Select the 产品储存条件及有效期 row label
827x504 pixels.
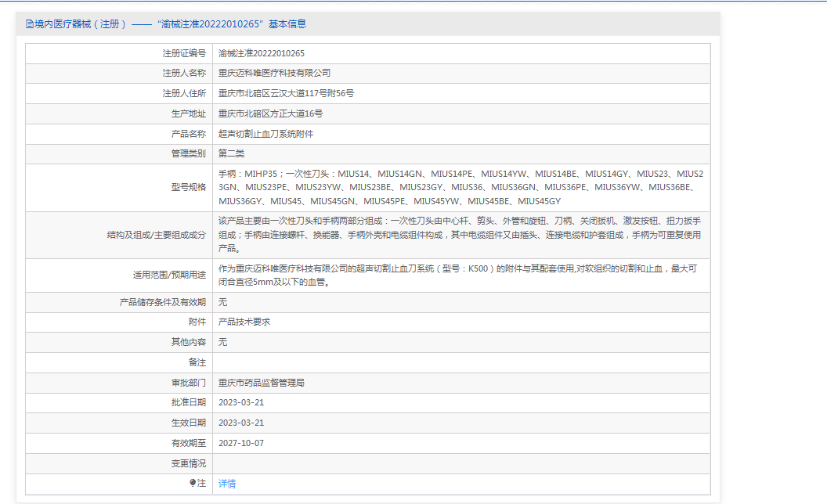tap(163, 302)
